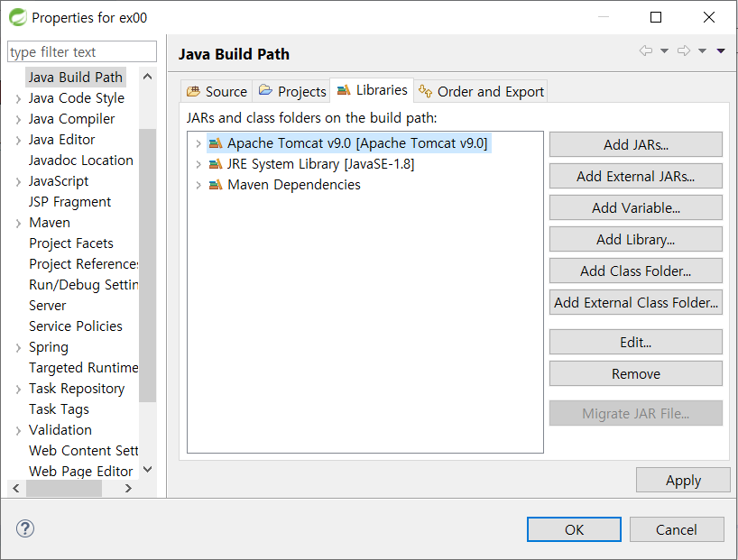Expand the Java Code Style category
The width and height of the screenshot is (738, 560).
(x=18, y=99)
